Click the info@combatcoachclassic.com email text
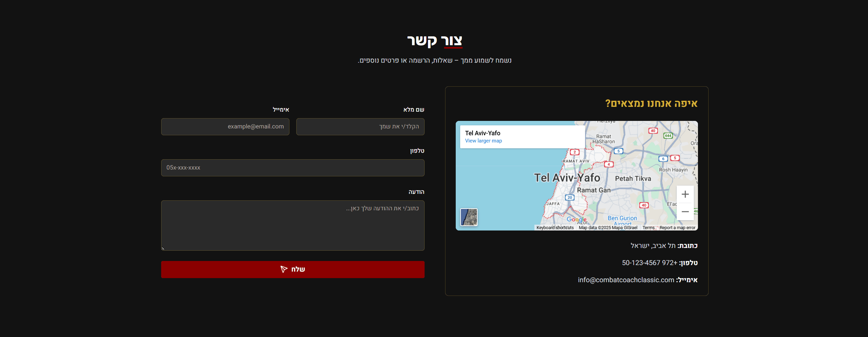This screenshot has height=337, width=868. (x=626, y=280)
